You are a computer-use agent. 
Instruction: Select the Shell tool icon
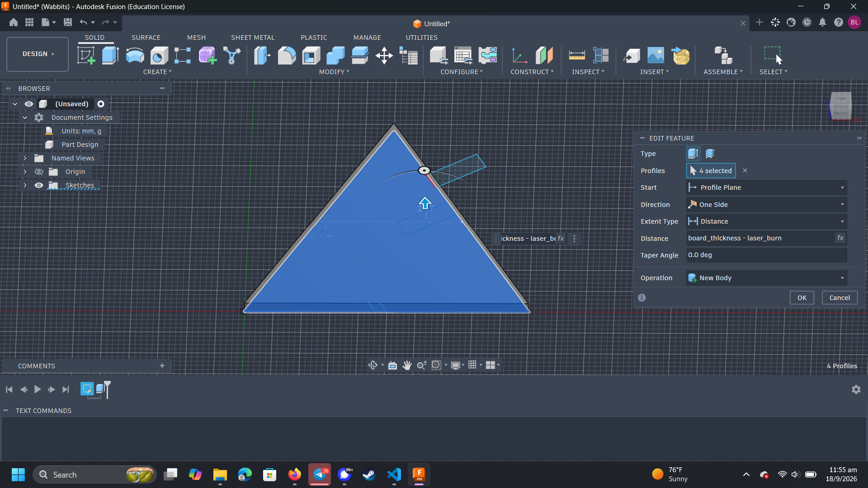[x=311, y=56]
